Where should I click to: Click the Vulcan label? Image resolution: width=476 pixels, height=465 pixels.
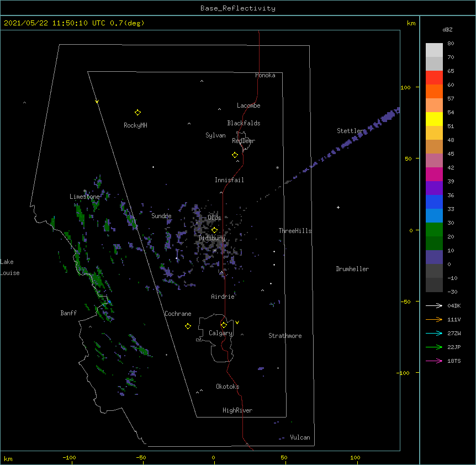point(300,437)
